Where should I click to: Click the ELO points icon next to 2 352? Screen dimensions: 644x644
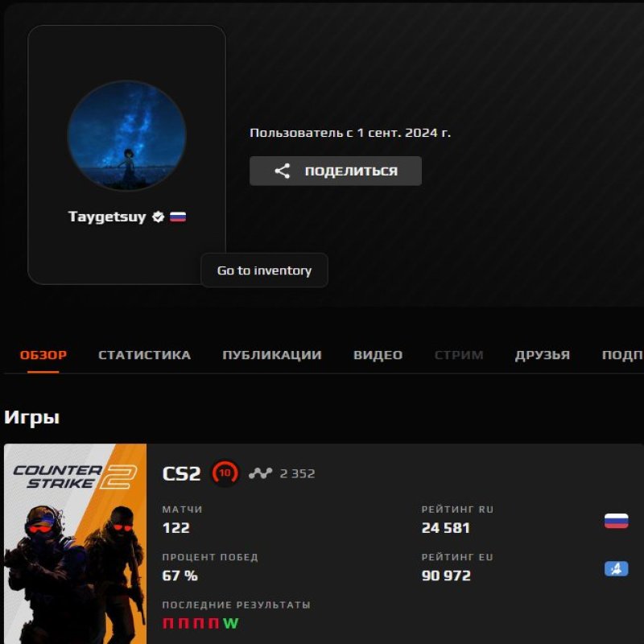(x=259, y=473)
